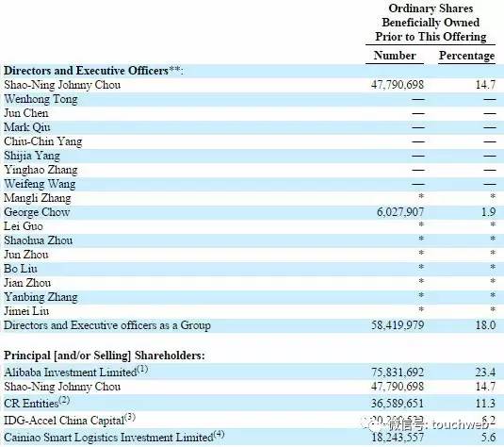Select the Ordinary Shares Beneficially Owned header

431,23
